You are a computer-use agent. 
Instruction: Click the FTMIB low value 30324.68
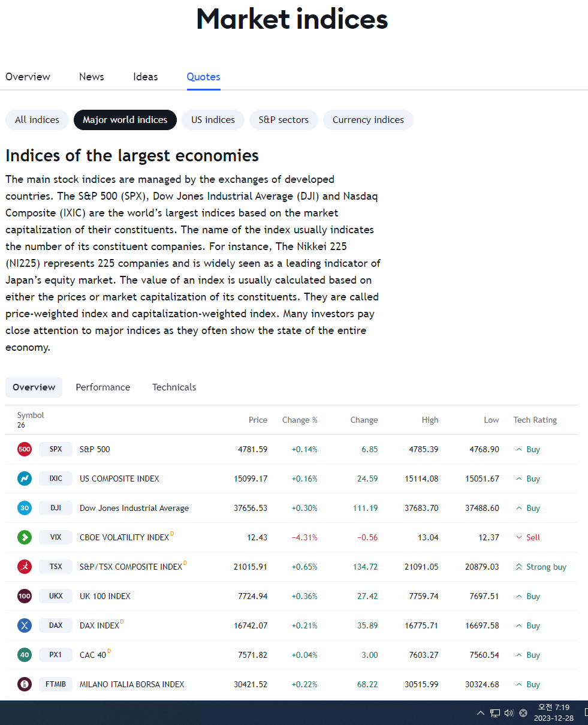pos(482,684)
